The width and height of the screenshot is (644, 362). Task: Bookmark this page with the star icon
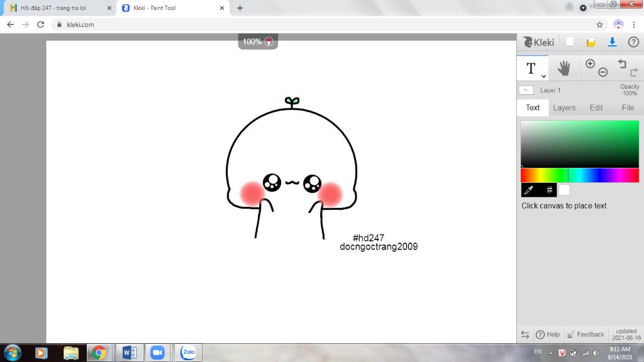point(599,25)
